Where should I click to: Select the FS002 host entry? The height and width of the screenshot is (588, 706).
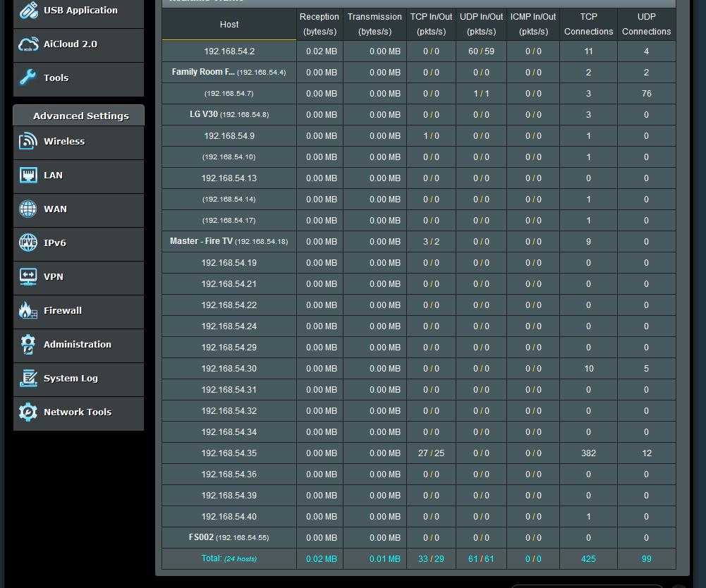point(229,537)
